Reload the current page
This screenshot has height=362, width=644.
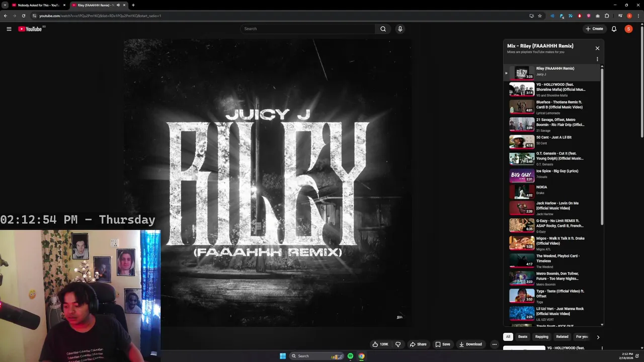pos(23,16)
